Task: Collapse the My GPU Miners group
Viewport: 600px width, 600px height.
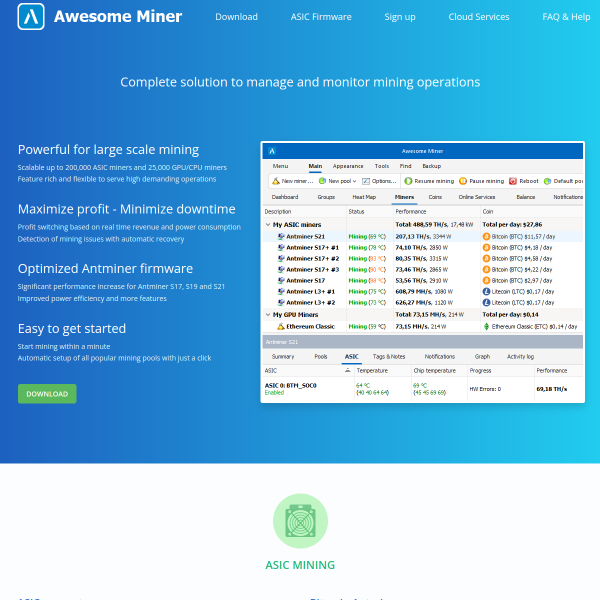Action: tap(268, 315)
